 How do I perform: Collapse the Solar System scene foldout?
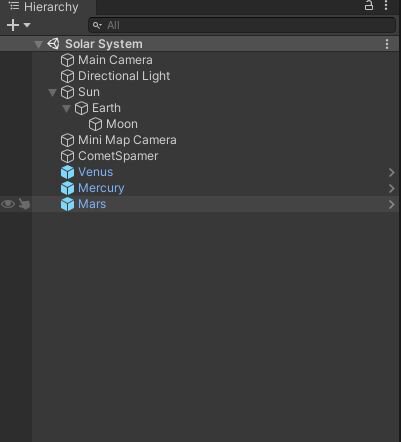39,44
